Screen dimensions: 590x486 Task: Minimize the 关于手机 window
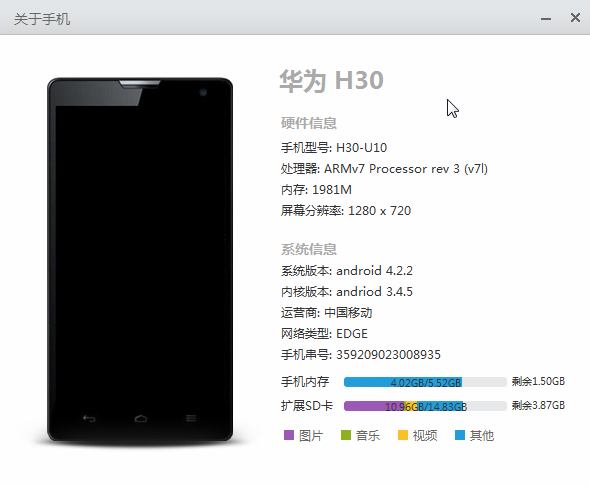coord(546,18)
